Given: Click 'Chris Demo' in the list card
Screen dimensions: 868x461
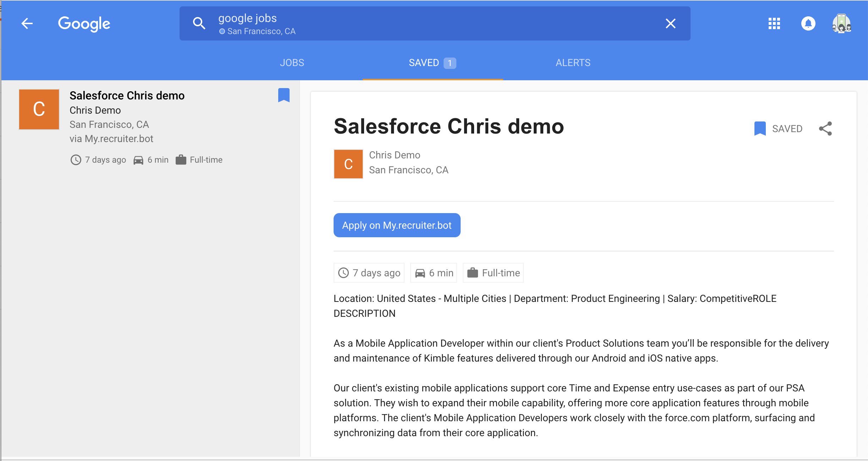Looking at the screenshot, I should (x=95, y=110).
